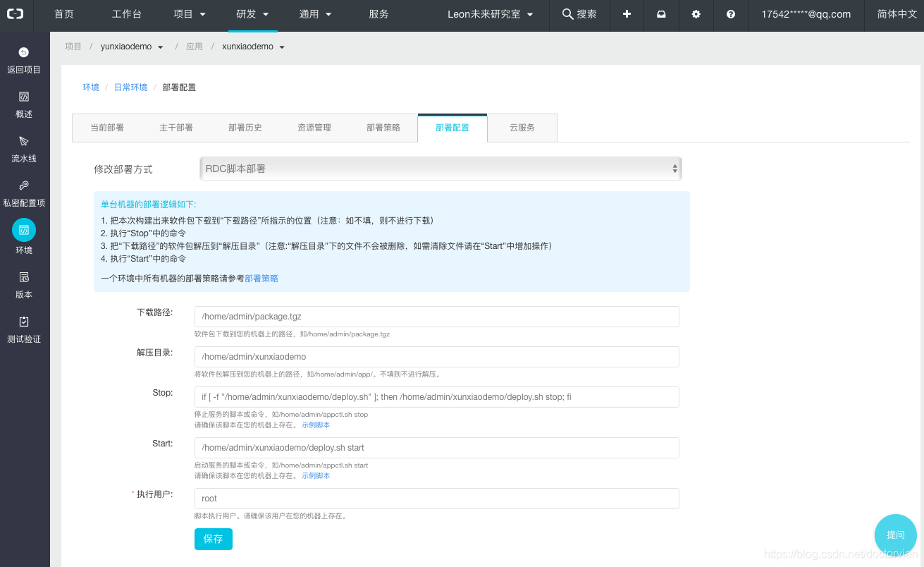Click the round 提问 ask button
Screen dimensions: 924x567
click(895, 535)
